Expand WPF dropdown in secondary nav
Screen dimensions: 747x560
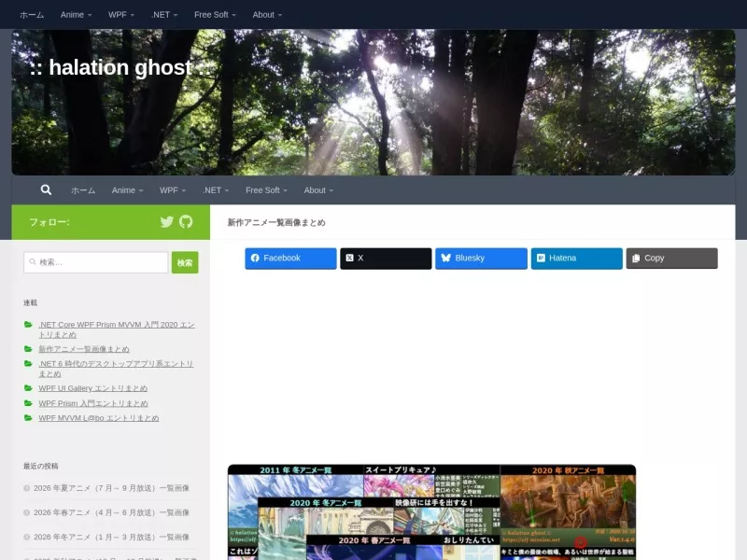(x=173, y=190)
